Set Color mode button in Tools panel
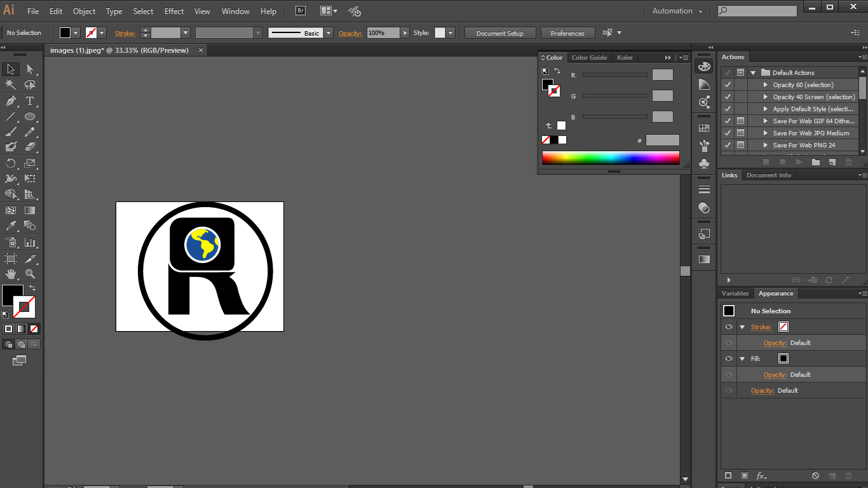Image resolution: width=868 pixels, height=488 pixels. (x=9, y=329)
